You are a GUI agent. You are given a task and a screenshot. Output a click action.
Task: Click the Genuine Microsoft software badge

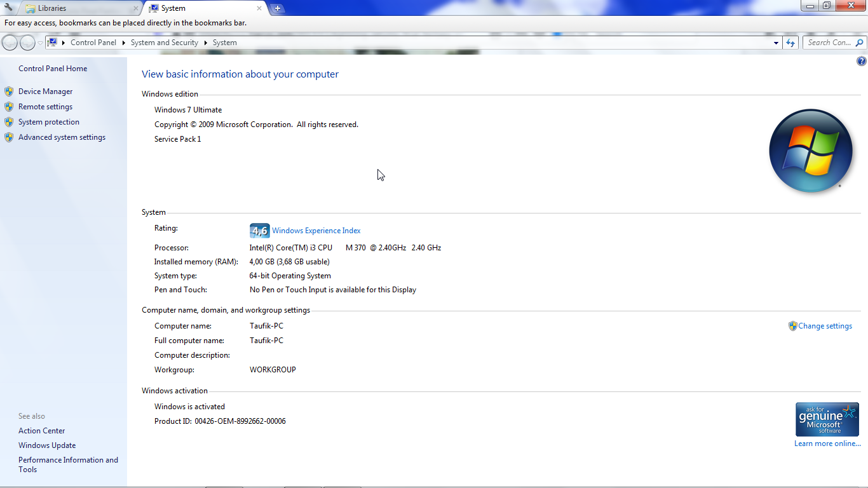pyautogui.click(x=827, y=419)
